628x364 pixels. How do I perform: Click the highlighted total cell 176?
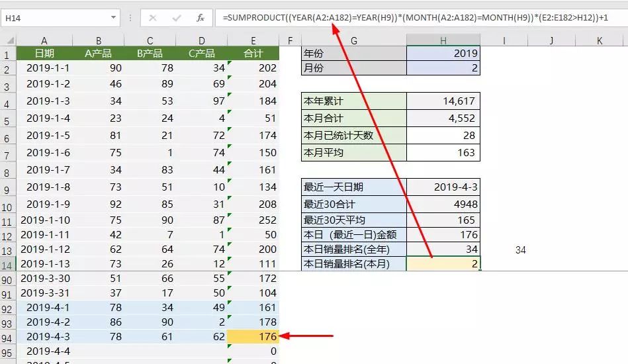pos(253,336)
